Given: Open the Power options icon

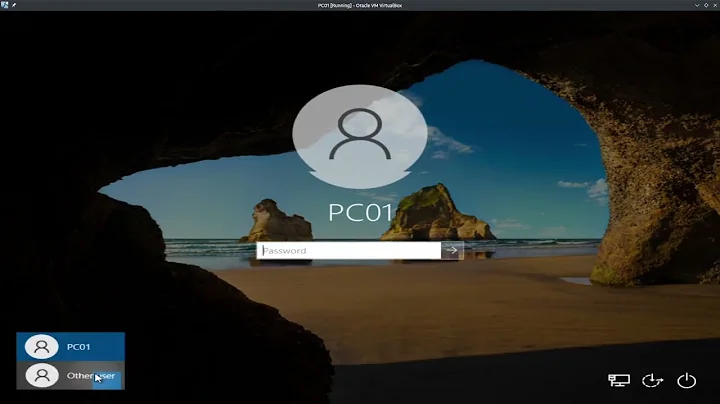Looking at the screenshot, I should (686, 381).
